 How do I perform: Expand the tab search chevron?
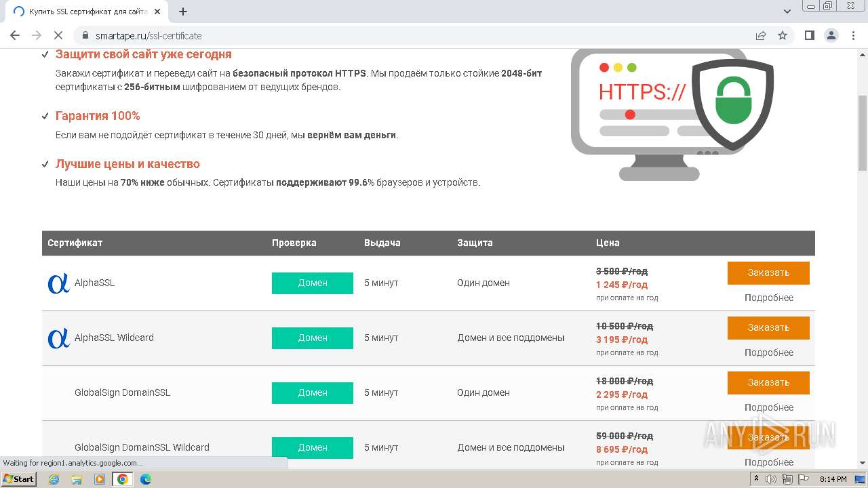coord(787,12)
